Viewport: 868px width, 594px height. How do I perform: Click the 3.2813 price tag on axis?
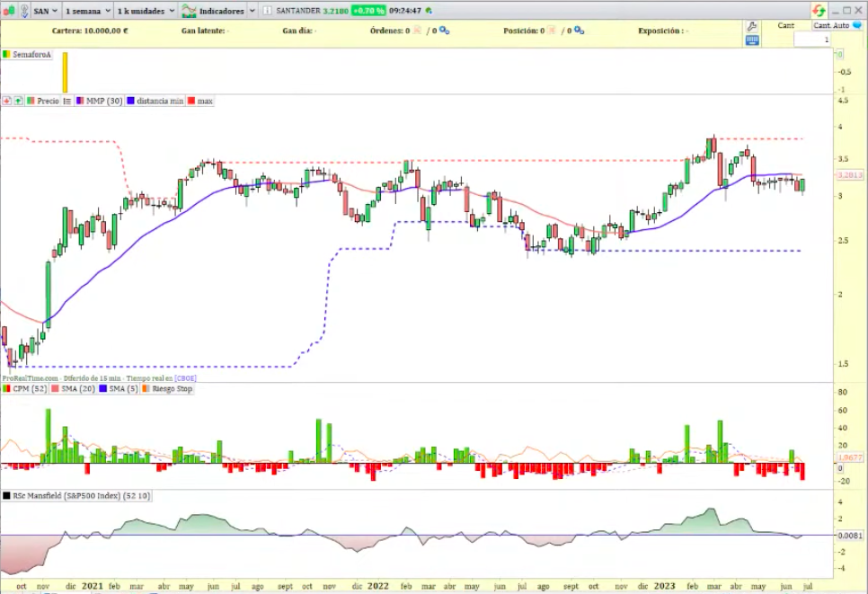click(x=850, y=175)
